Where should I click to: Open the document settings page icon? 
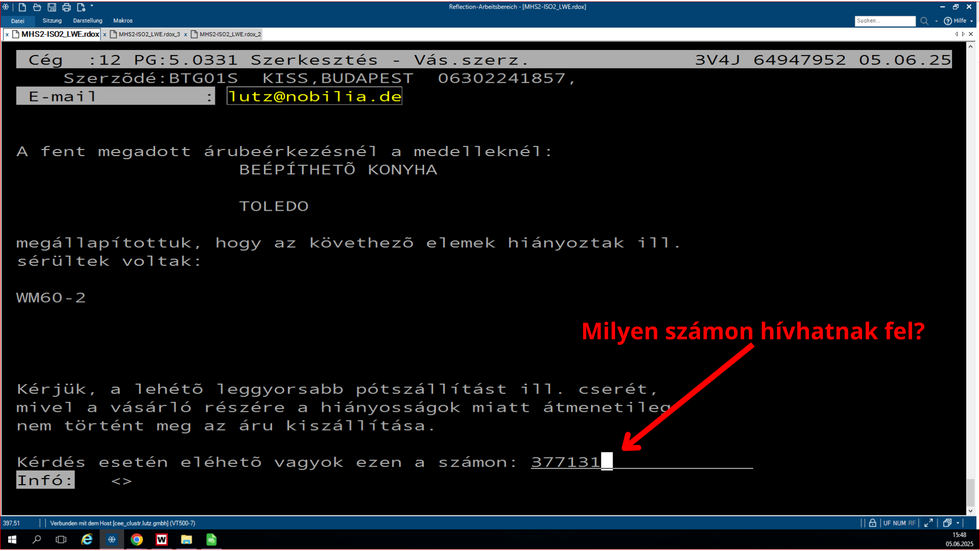[81, 7]
